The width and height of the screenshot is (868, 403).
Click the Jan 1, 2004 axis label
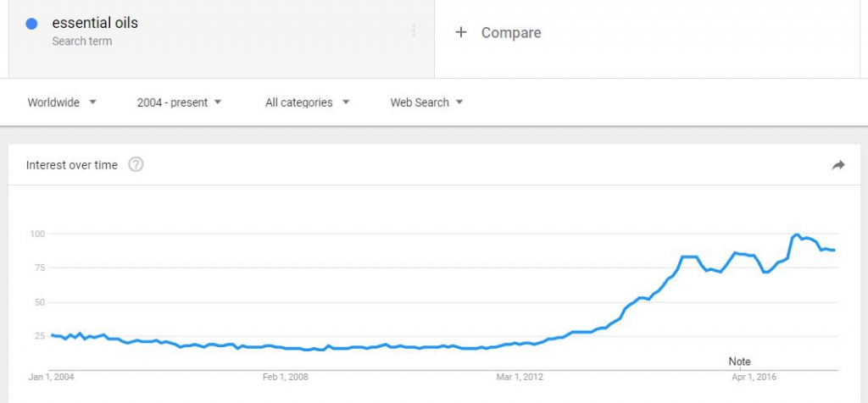click(x=51, y=378)
